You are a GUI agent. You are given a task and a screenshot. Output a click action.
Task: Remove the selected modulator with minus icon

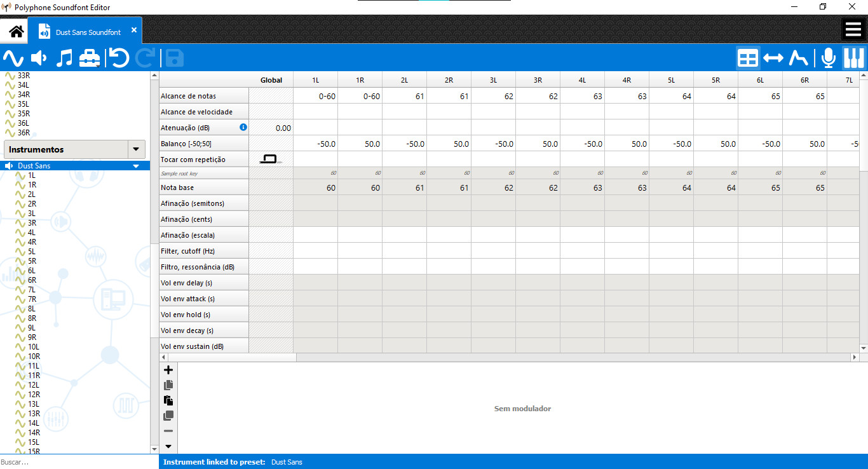point(168,431)
